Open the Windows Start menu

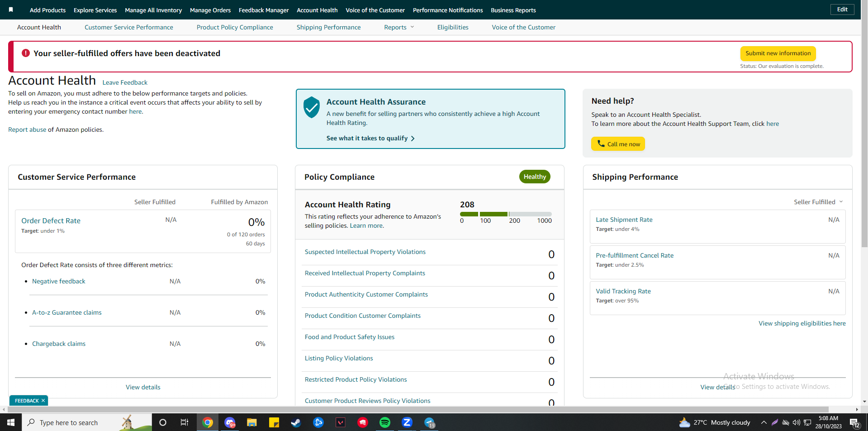(11, 422)
